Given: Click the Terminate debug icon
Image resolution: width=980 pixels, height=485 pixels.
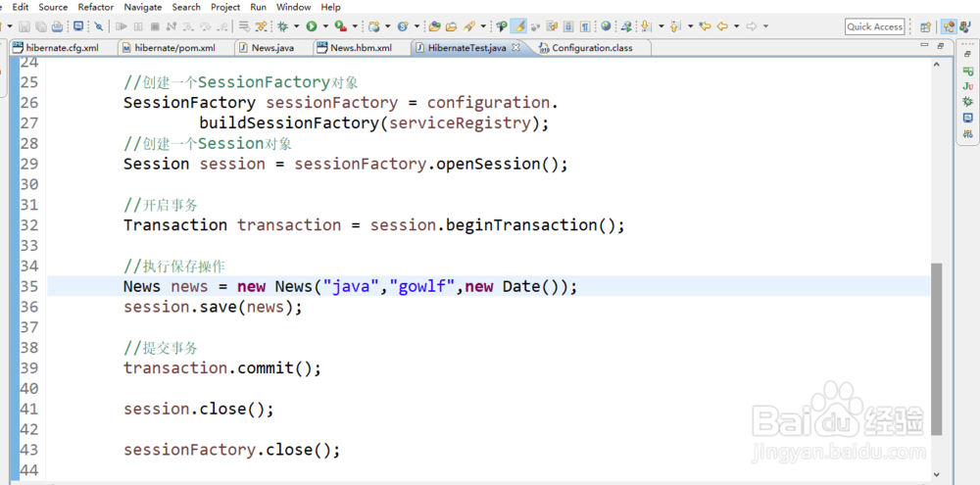Looking at the screenshot, I should [155, 26].
